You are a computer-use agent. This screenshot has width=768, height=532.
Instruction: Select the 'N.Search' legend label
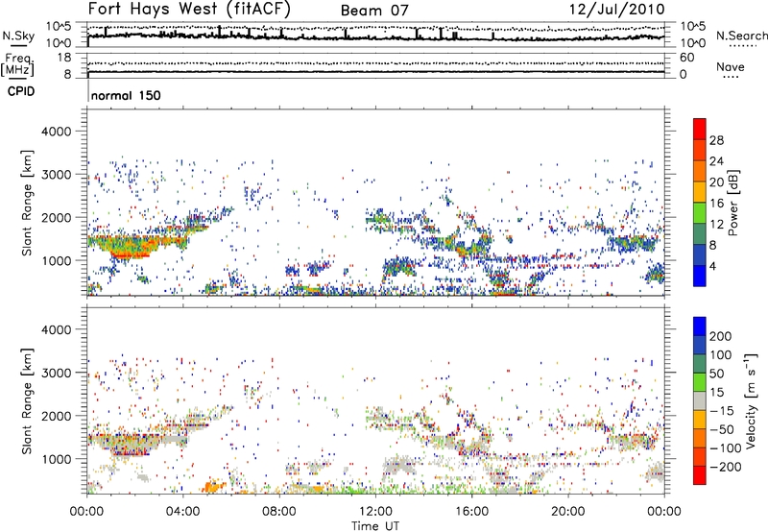tap(742, 36)
